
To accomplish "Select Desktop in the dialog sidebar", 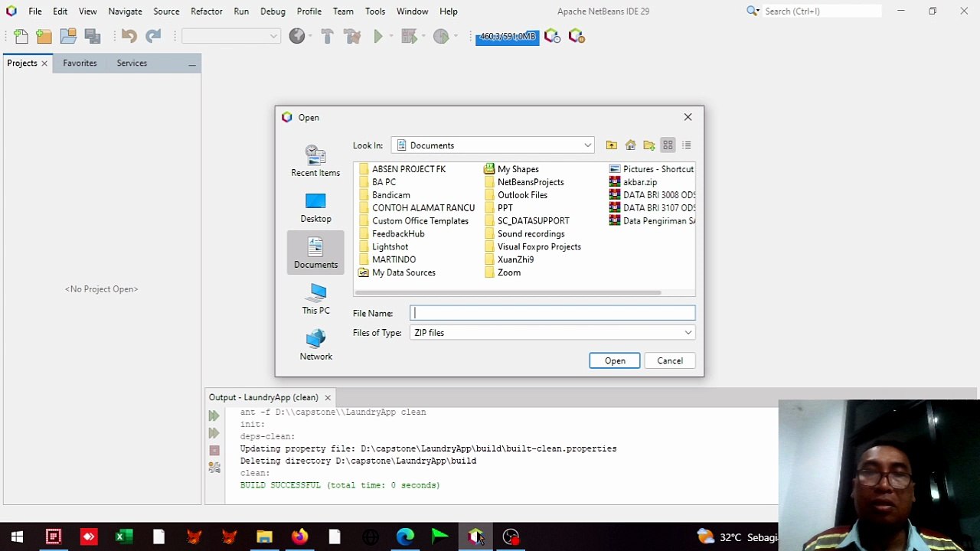I will click(x=315, y=207).
